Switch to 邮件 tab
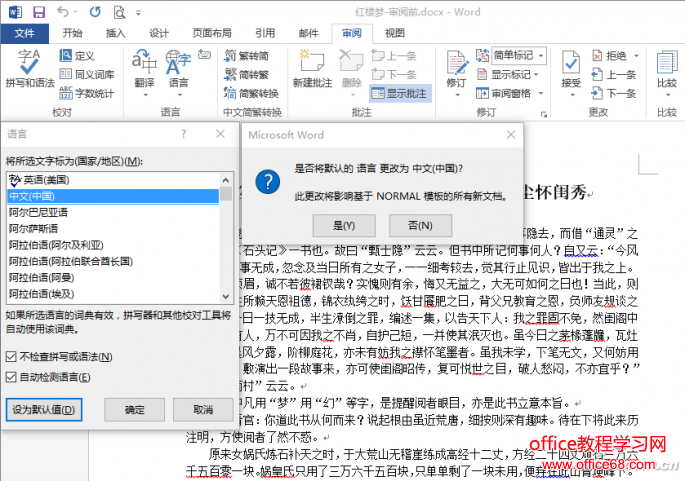 [x=308, y=33]
